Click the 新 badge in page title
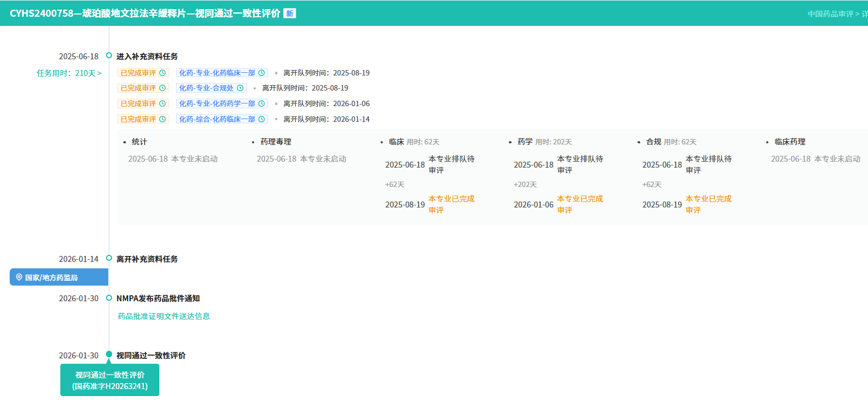This screenshot has height=409, width=868. tap(290, 13)
